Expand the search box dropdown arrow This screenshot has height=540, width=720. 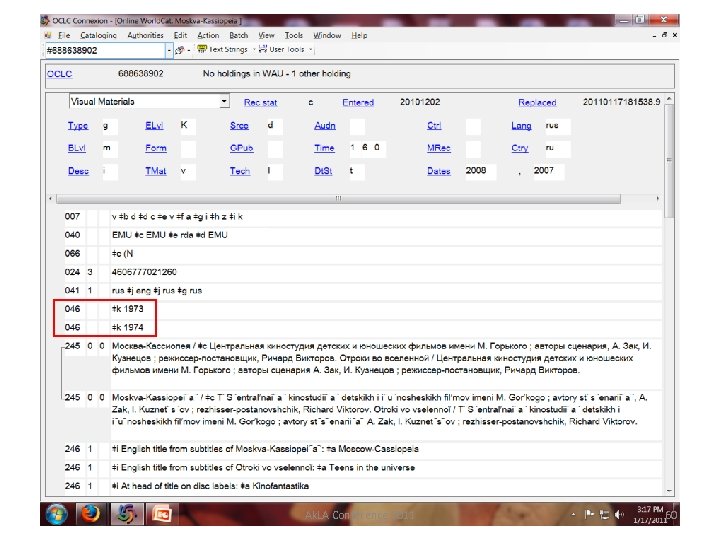click(169, 50)
